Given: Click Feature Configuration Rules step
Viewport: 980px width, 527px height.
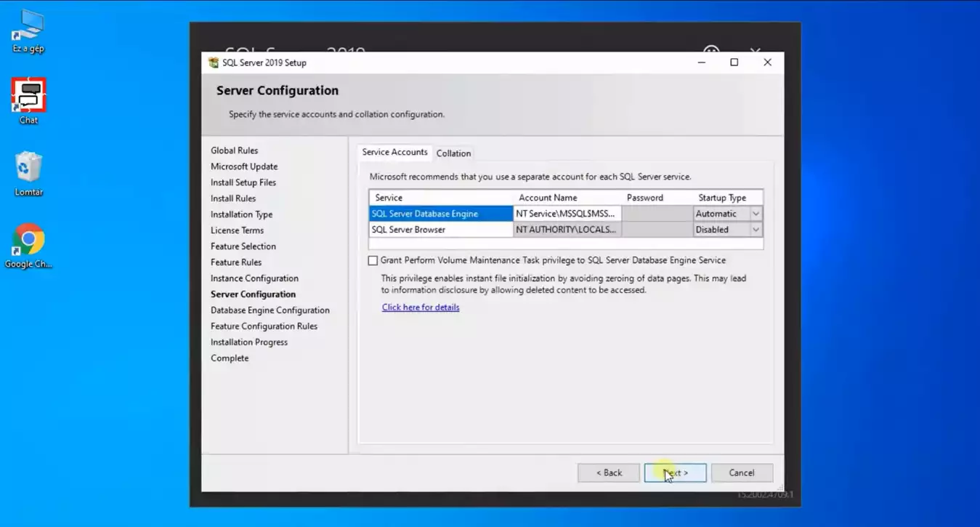Looking at the screenshot, I should (264, 326).
